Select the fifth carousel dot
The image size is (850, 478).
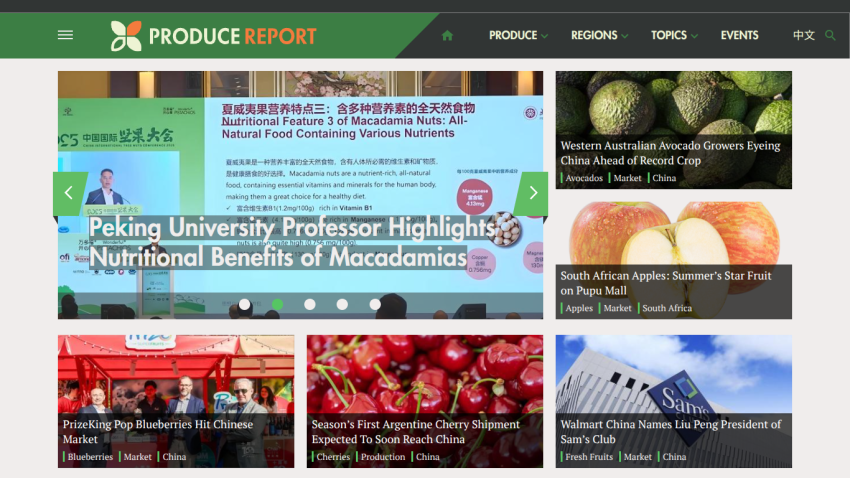pyautogui.click(x=375, y=305)
